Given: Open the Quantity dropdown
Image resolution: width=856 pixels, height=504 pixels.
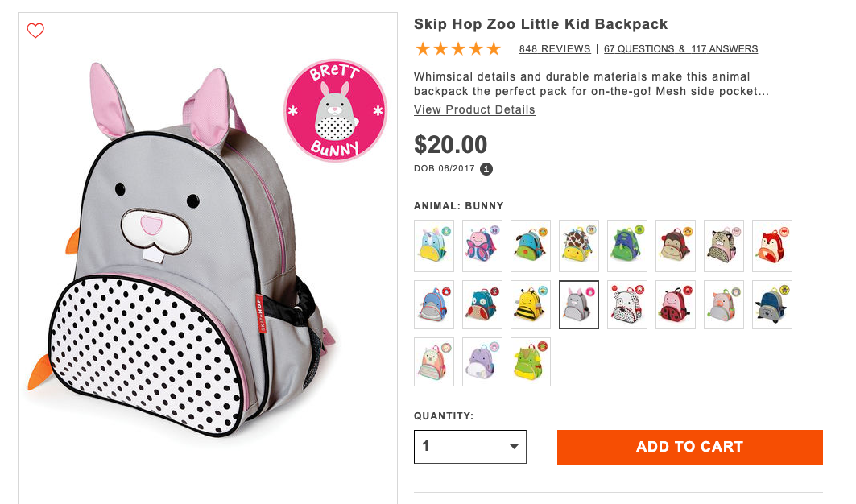Looking at the screenshot, I should click(x=469, y=447).
